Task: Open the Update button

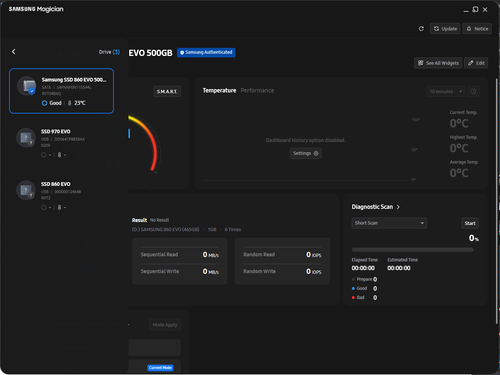Action: pyautogui.click(x=445, y=29)
